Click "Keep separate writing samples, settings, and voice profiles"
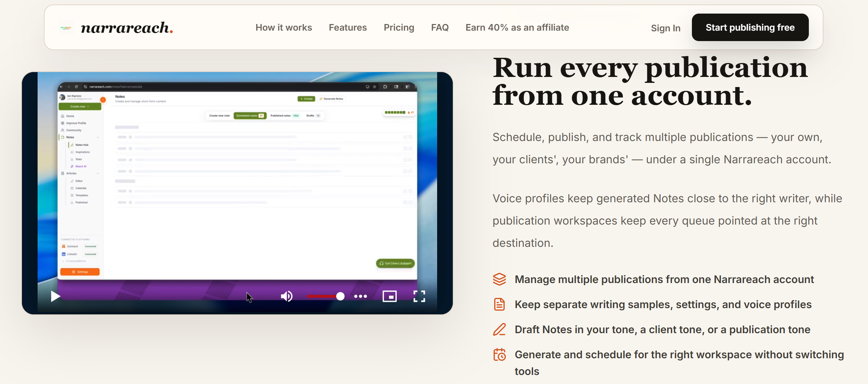The width and height of the screenshot is (868, 384). [x=663, y=304]
